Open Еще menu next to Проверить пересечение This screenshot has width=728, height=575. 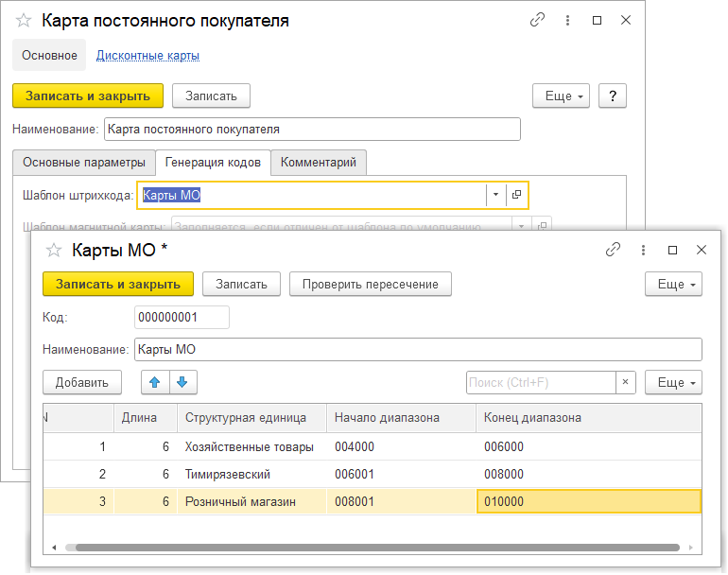click(673, 285)
